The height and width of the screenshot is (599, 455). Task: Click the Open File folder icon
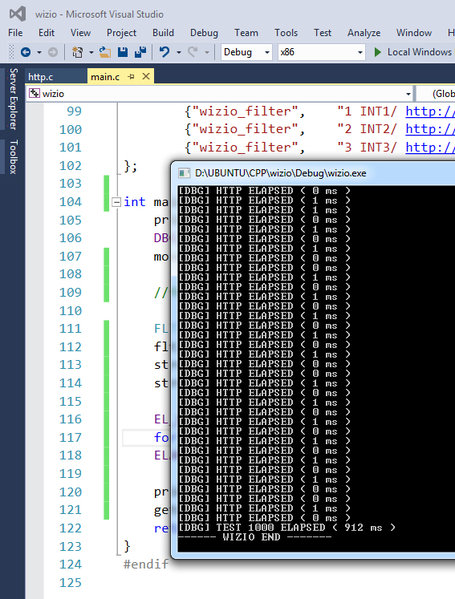click(x=105, y=52)
